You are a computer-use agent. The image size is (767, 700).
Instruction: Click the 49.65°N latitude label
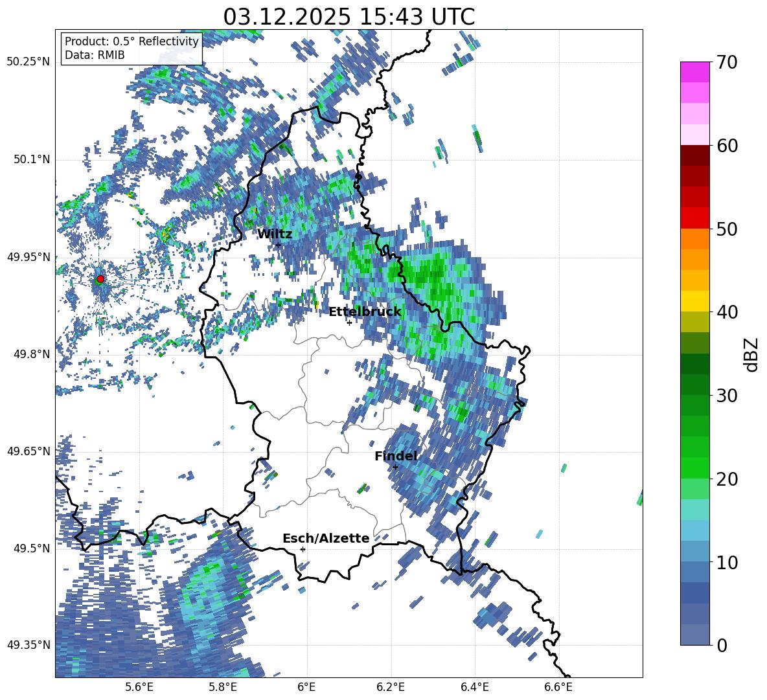coord(29,451)
